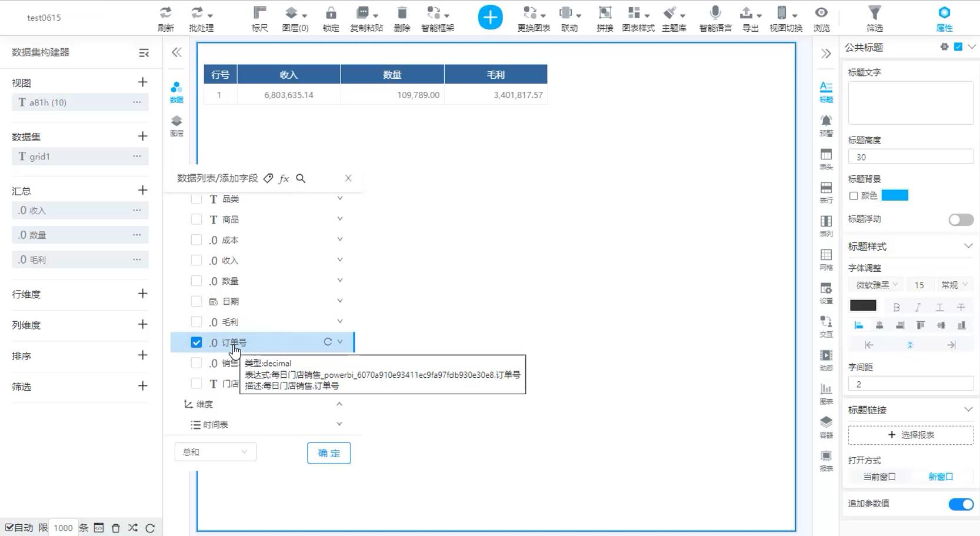Check the 日期 field checkbox

click(196, 301)
